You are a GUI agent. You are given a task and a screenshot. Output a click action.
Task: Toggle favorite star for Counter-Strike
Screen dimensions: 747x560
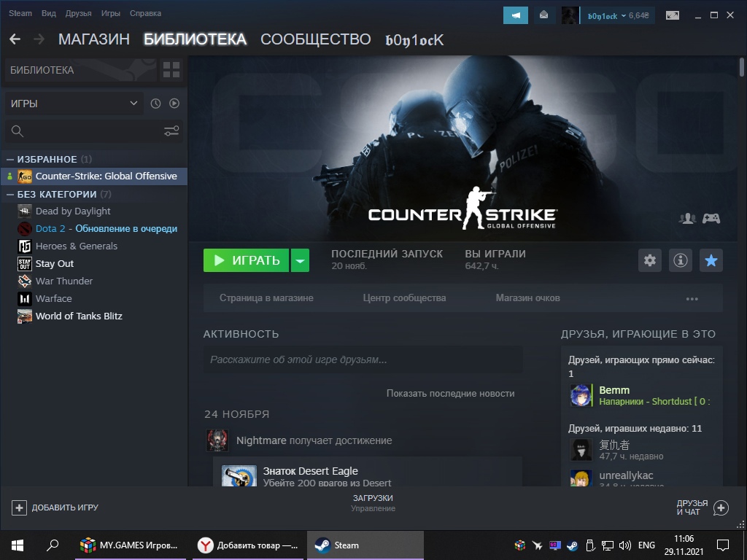(711, 260)
